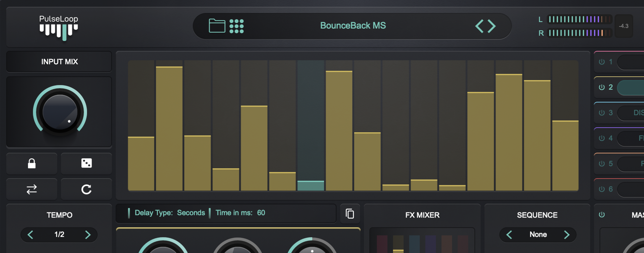
Task: Click the swap arrows button
Action: tap(32, 189)
